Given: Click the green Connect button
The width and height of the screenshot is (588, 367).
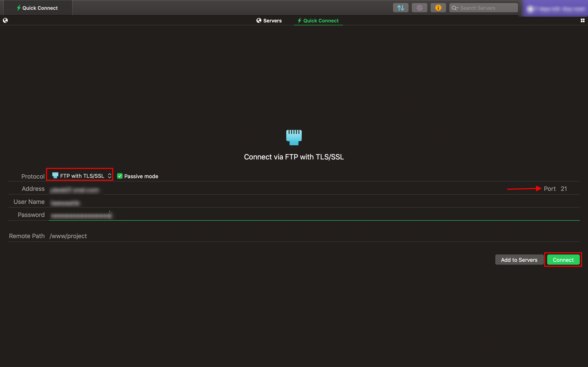Looking at the screenshot, I should pyautogui.click(x=563, y=260).
